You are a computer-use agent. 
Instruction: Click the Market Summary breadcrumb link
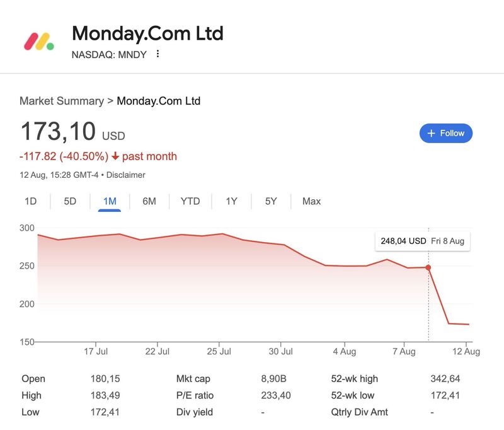coord(58,101)
